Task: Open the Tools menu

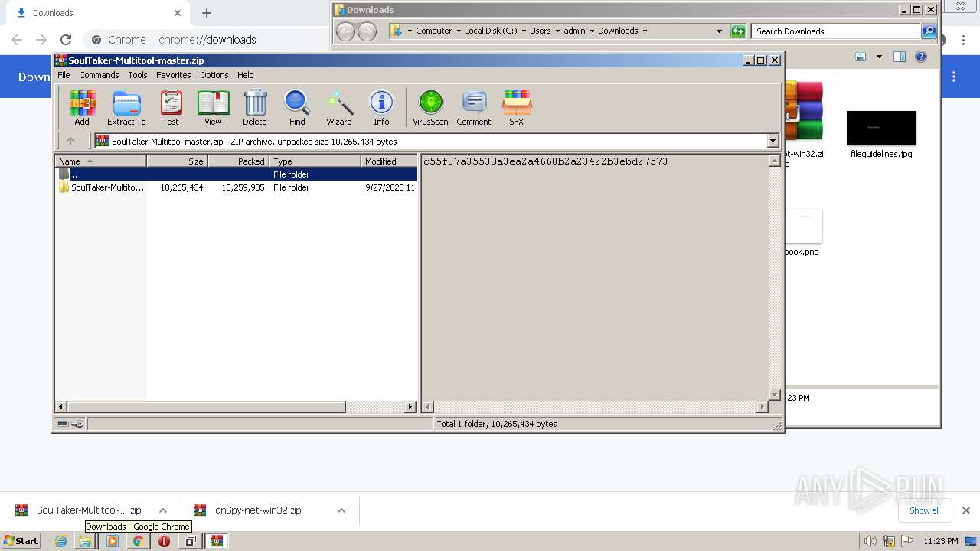Action: (138, 75)
